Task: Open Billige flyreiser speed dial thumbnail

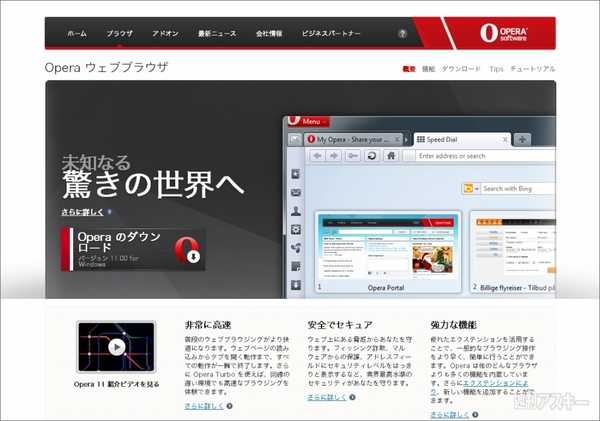Action: point(513,251)
